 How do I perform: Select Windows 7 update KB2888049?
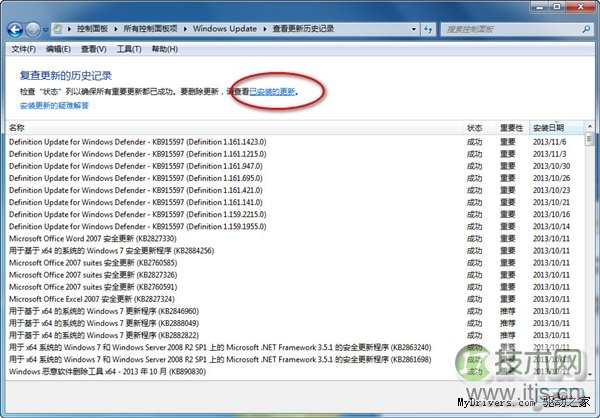(104, 323)
